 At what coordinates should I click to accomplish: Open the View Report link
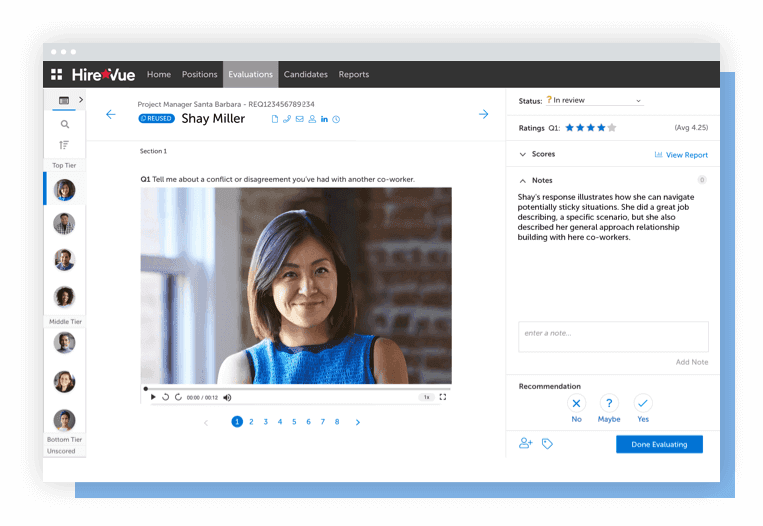(x=681, y=155)
